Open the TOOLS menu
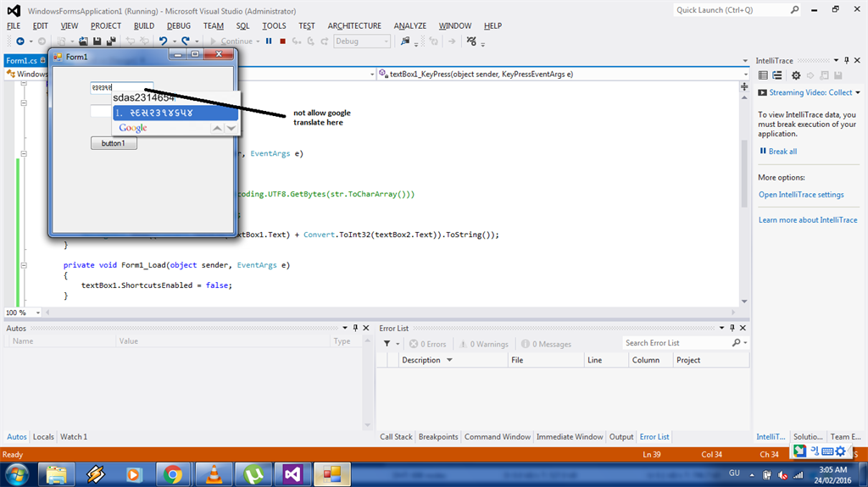The height and width of the screenshot is (487, 868). coord(274,26)
